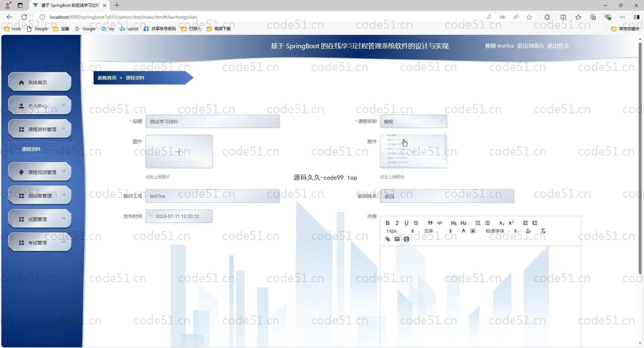Expand 考试管理 sidebar menu
644x348 pixels.
pos(40,242)
